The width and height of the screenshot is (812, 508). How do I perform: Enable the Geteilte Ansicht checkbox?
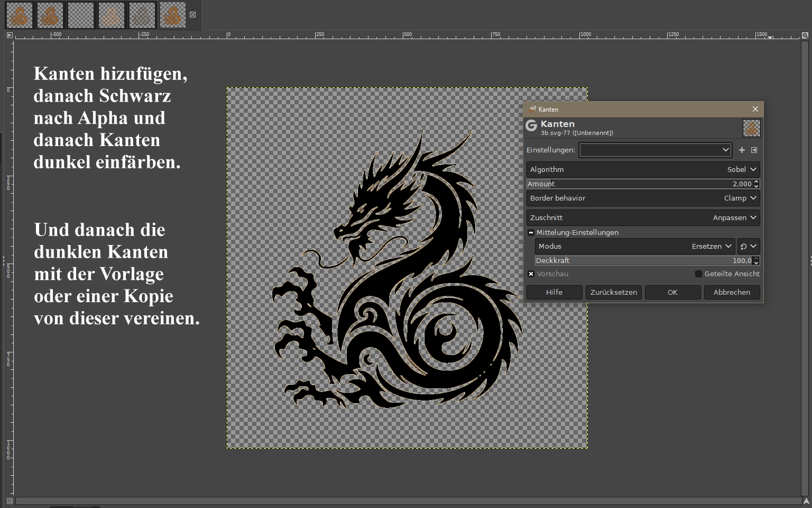[698, 274]
